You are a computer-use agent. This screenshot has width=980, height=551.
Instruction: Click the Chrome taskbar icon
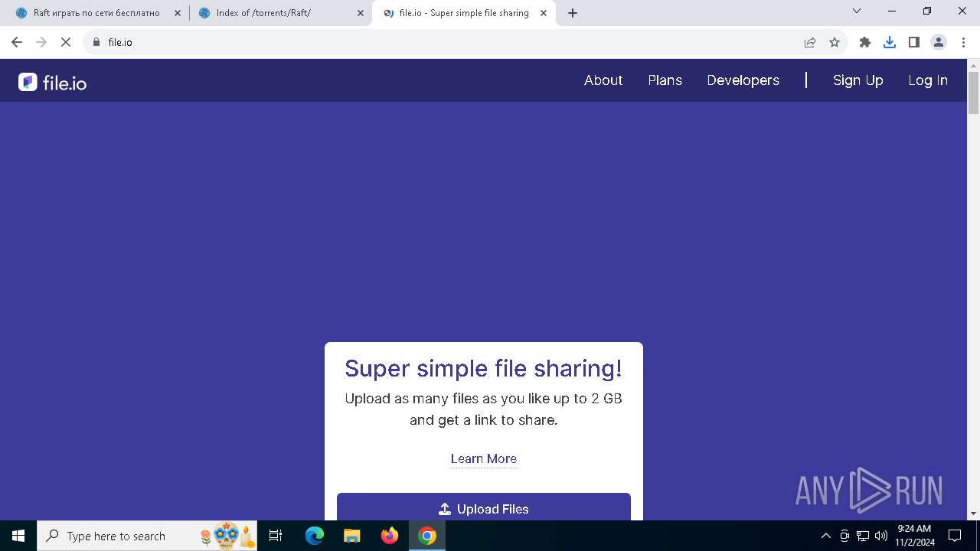tap(427, 536)
